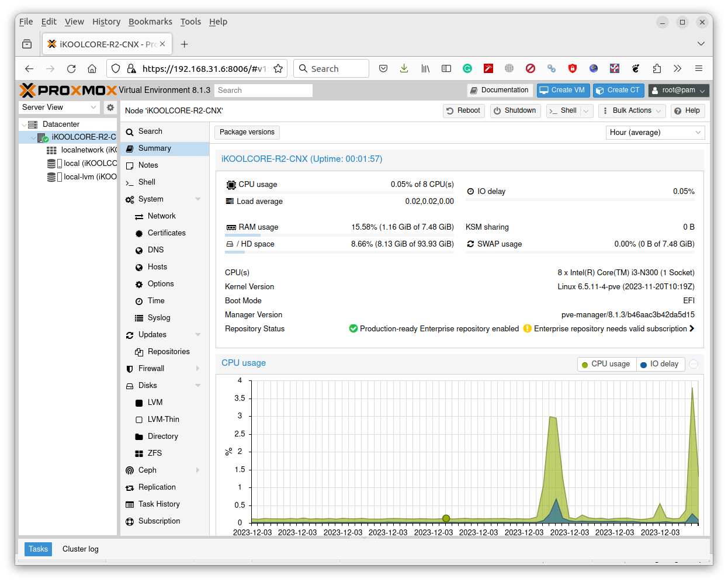Open the node Options page
The image size is (728, 582).
161,284
